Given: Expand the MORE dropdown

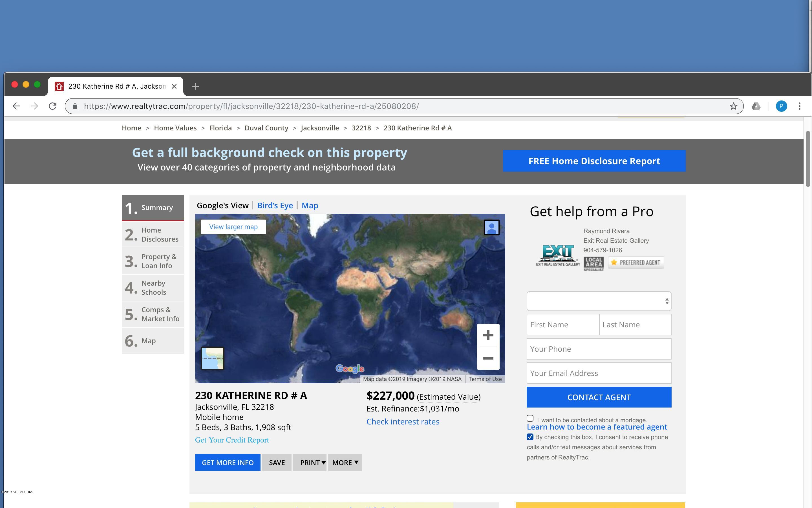Looking at the screenshot, I should (x=345, y=462).
